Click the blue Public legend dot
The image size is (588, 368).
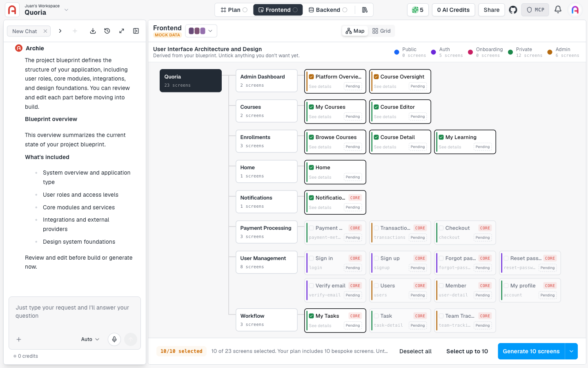tap(396, 52)
